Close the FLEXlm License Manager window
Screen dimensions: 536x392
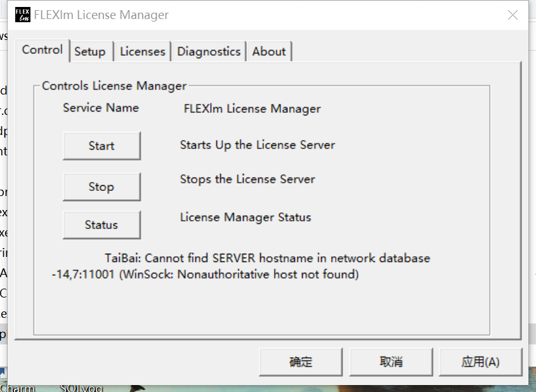(513, 15)
